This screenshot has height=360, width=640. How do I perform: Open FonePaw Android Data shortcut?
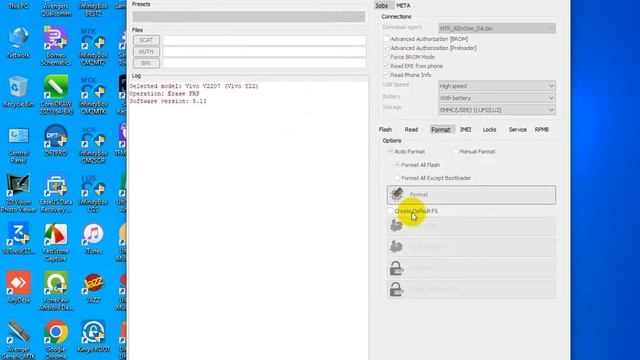tap(56, 291)
